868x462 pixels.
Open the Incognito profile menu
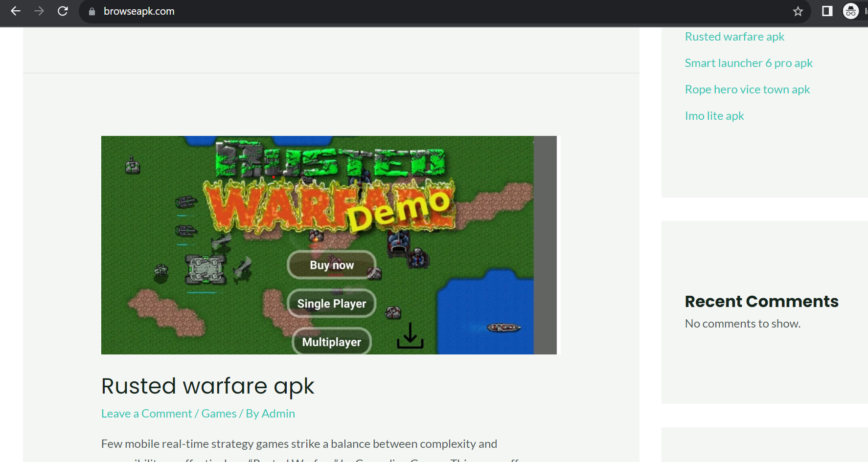[x=851, y=11]
